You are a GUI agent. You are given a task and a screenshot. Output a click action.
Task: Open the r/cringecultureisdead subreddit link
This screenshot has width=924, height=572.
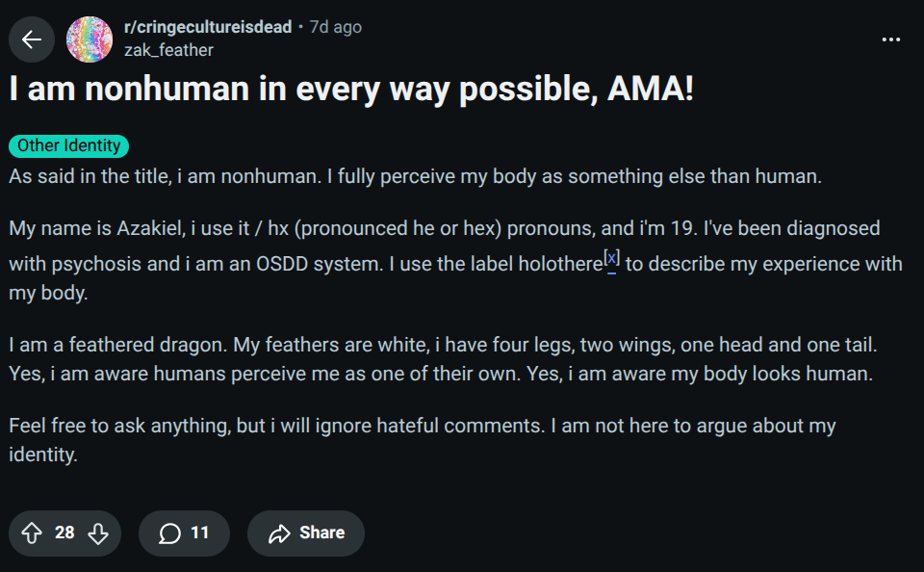[208, 27]
